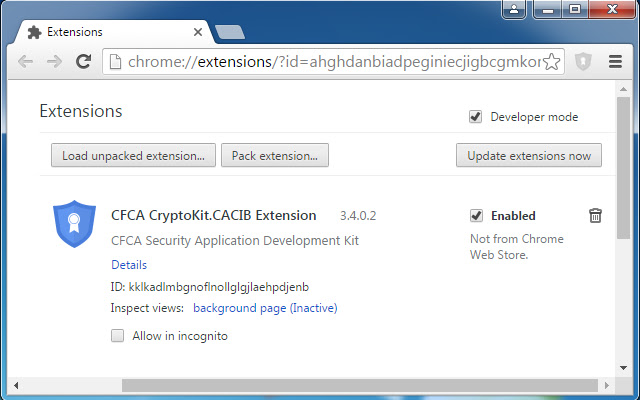The width and height of the screenshot is (640, 400).
Task: Bookmark this page with the star icon
Action: [551, 62]
